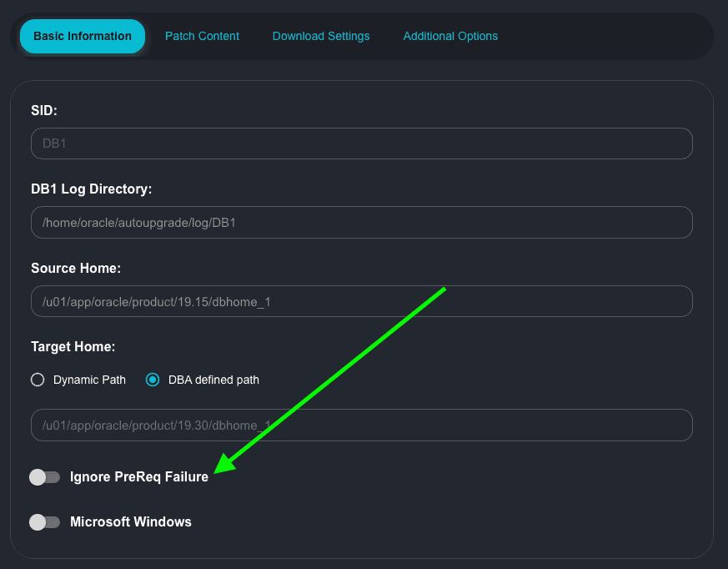The height and width of the screenshot is (569, 728).
Task: Switch to the Basic Information tab
Action: (x=83, y=37)
